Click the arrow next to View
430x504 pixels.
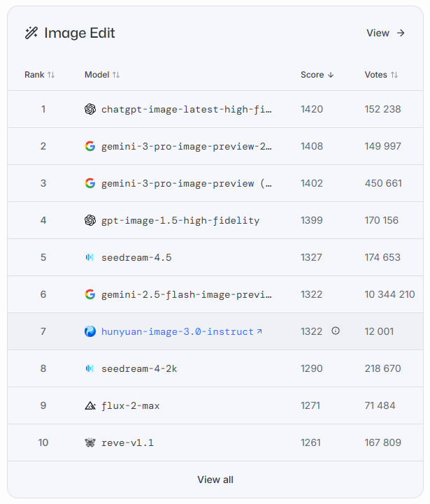[401, 33]
